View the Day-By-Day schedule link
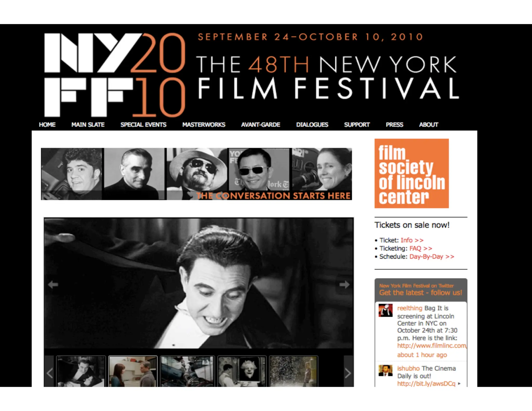 click(432, 257)
